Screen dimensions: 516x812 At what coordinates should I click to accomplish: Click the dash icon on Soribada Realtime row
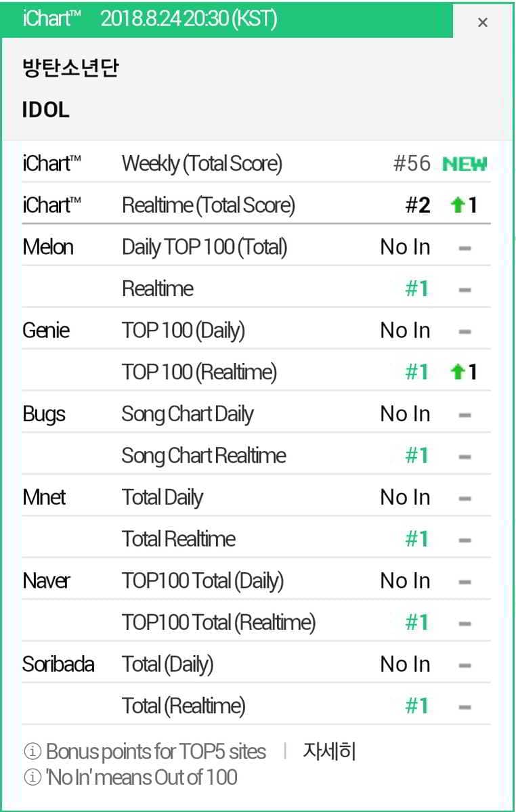[465, 707]
